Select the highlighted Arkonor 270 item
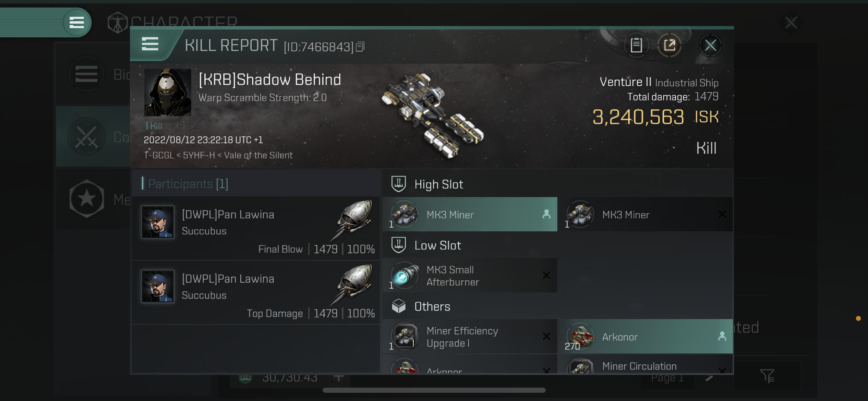The width and height of the screenshot is (868, 401). (645, 337)
